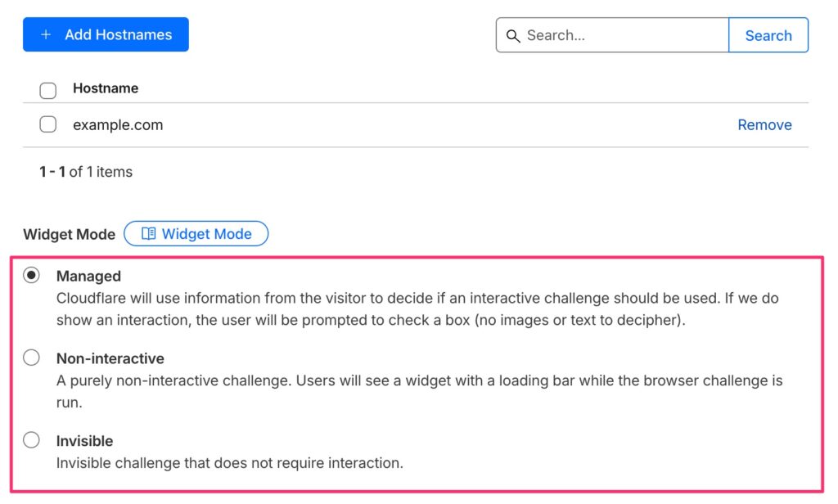Focus the Search hostnames text field

pos(622,35)
